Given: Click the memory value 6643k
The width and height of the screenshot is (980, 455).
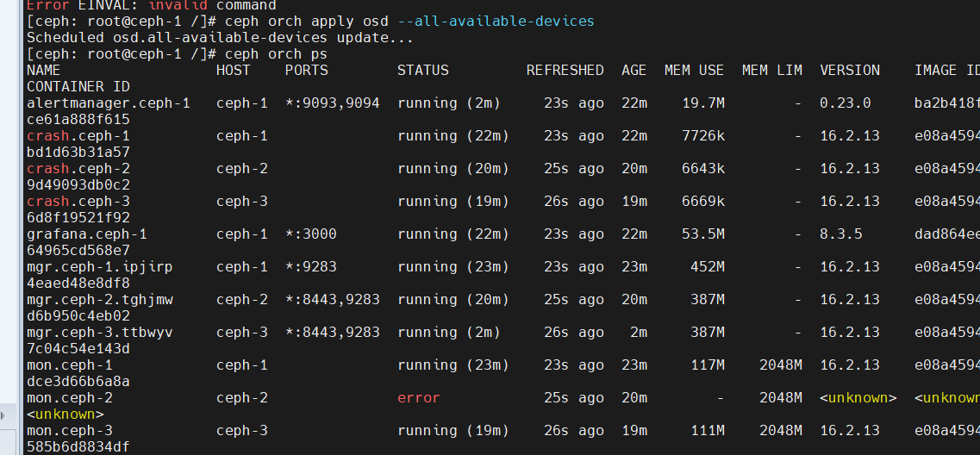Looking at the screenshot, I should point(703,168).
